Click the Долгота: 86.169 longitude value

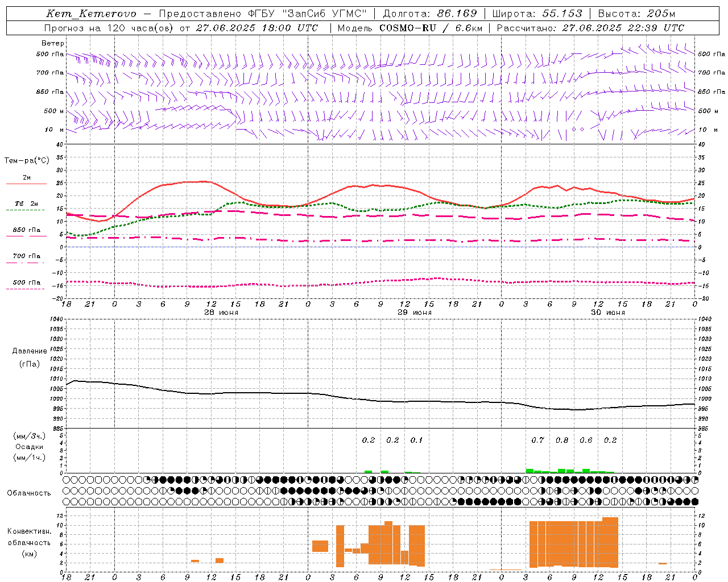(x=430, y=14)
